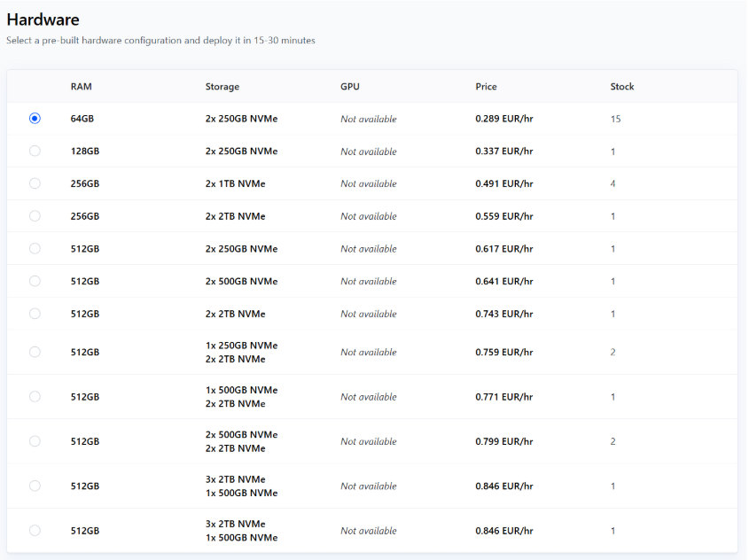Select the configuration priced at 0.743 EUR/hr
The height and width of the screenshot is (560, 749).
[35, 314]
